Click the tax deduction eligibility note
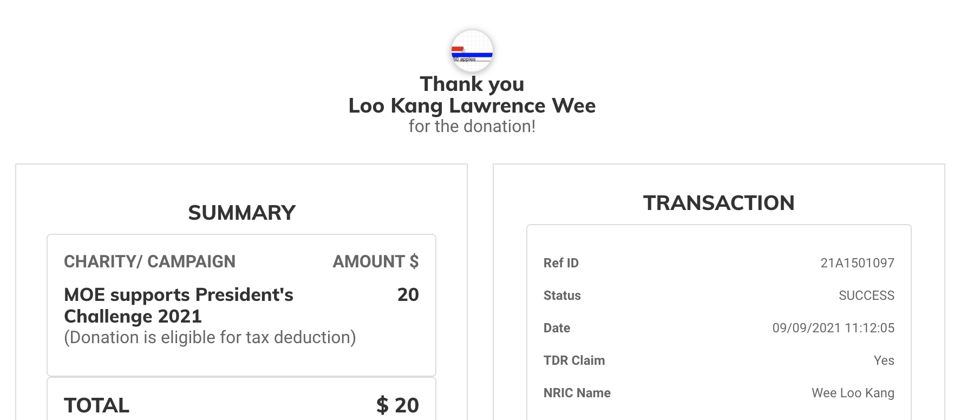Viewport: 980px width, 420px height. pos(210,337)
